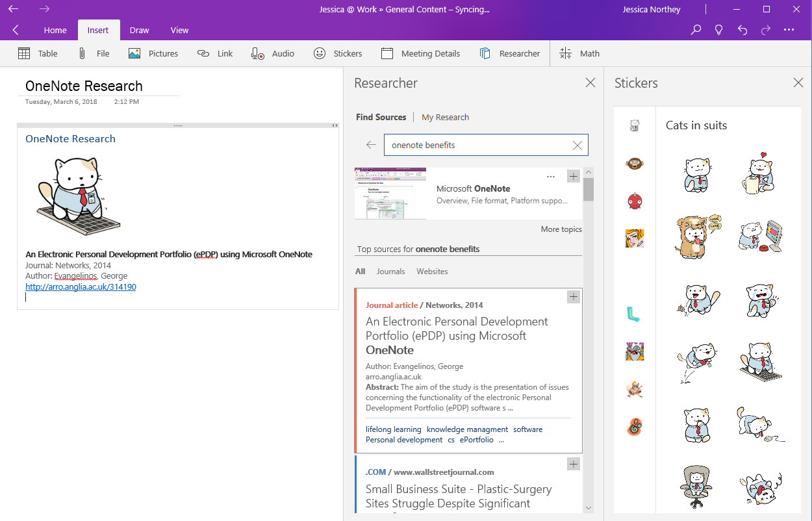Follow the arro.anglia.ac.uk hyperlink on the page
Viewport: 812px width, 521px height.
point(81,286)
